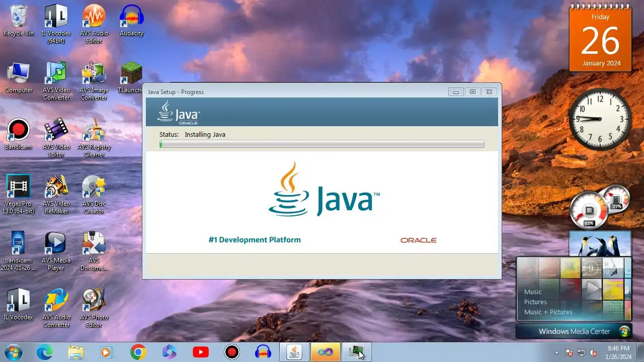
Task: Select AVS Registry Cleaner desktop shortcut
Action: (x=94, y=138)
